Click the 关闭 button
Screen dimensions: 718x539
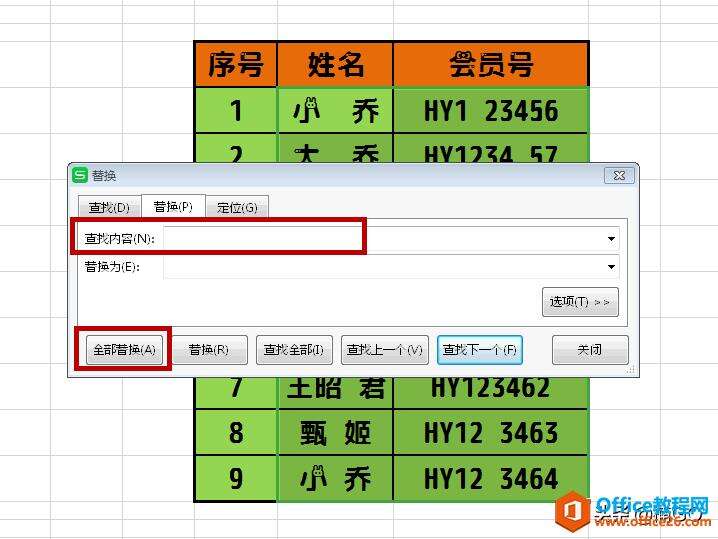(x=590, y=350)
